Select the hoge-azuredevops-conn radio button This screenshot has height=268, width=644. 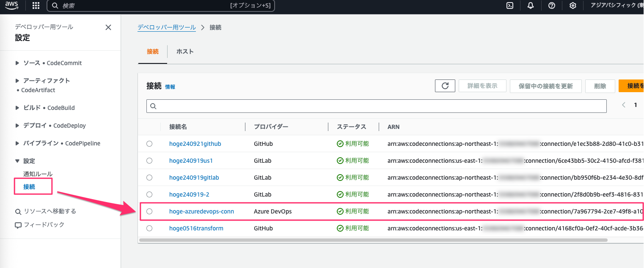(x=149, y=211)
